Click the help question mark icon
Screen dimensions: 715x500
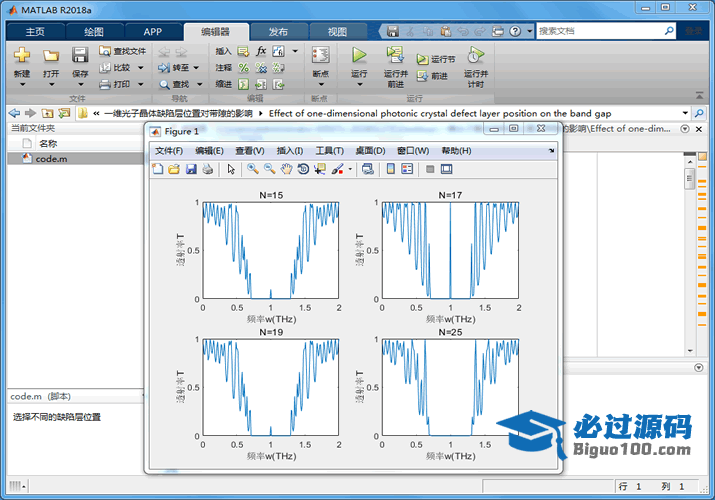(x=515, y=31)
